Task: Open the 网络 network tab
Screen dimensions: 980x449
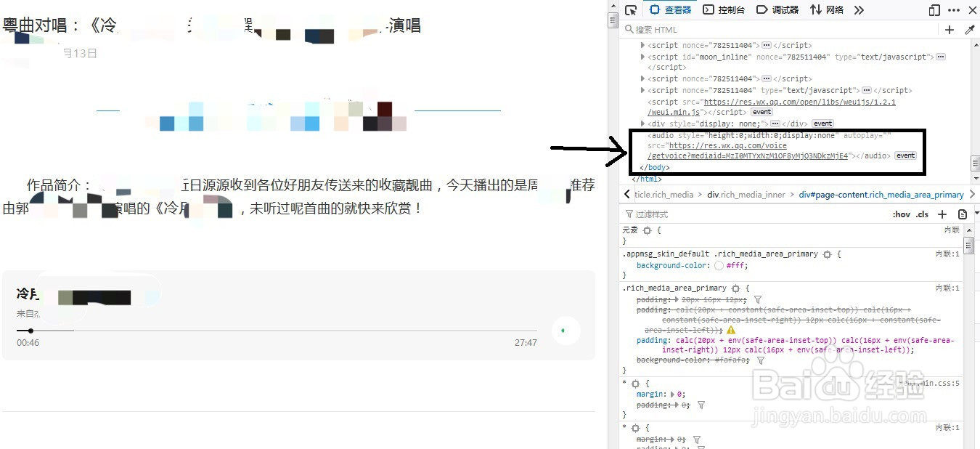Action: tap(827, 9)
